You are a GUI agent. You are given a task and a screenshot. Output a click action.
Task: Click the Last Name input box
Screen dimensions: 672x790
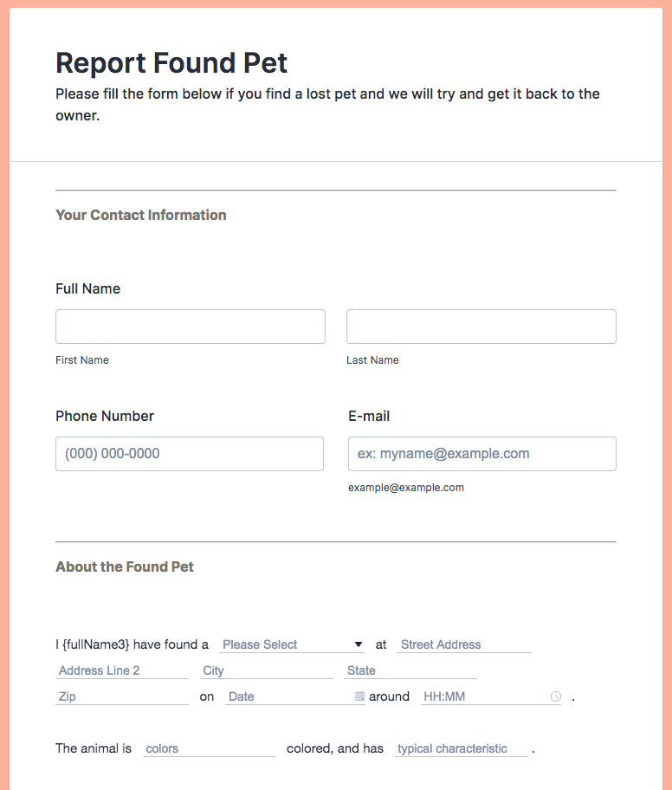point(481,327)
